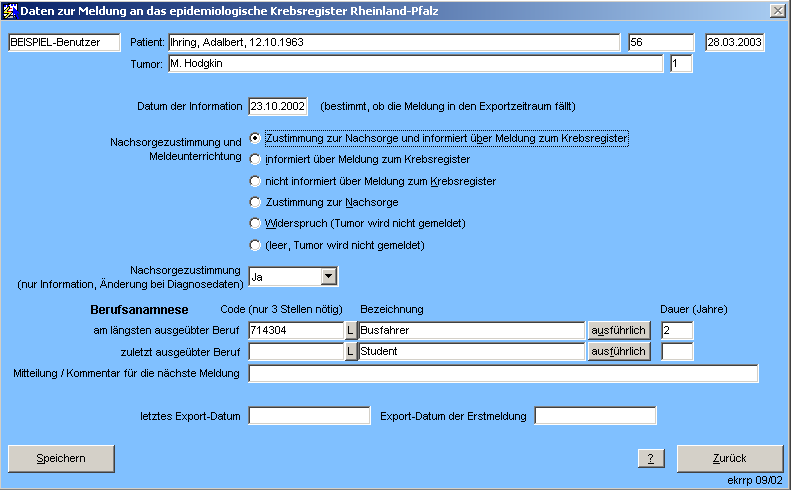Close the Krebsregister dialog window

click(x=777, y=10)
